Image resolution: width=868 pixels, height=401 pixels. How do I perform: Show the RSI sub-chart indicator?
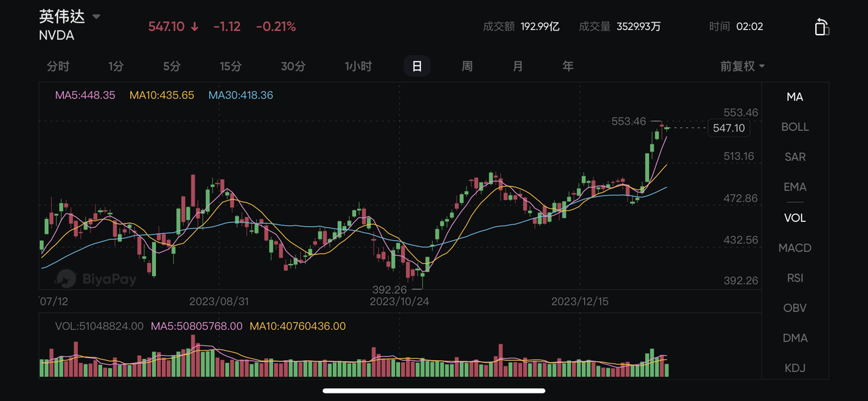[x=795, y=278]
